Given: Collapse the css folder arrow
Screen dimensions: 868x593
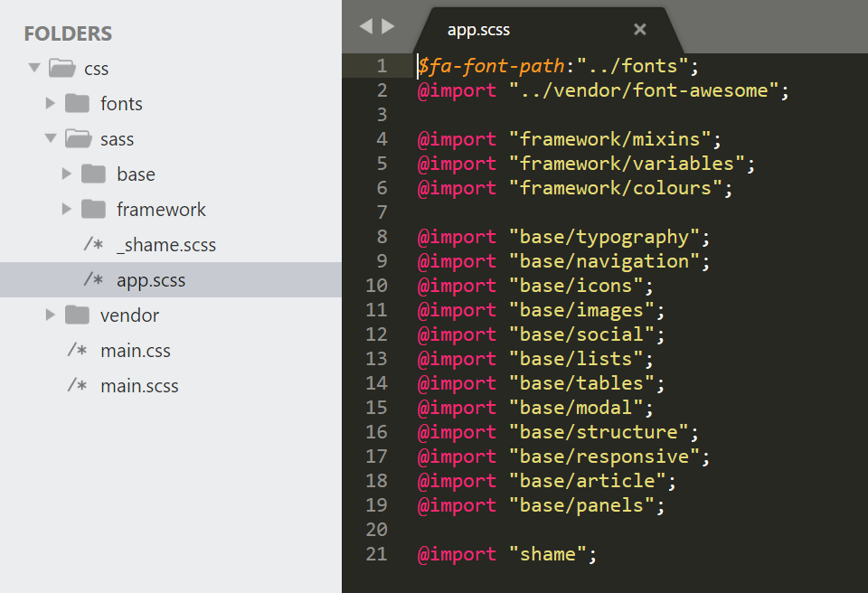Looking at the screenshot, I should pyautogui.click(x=34, y=68).
